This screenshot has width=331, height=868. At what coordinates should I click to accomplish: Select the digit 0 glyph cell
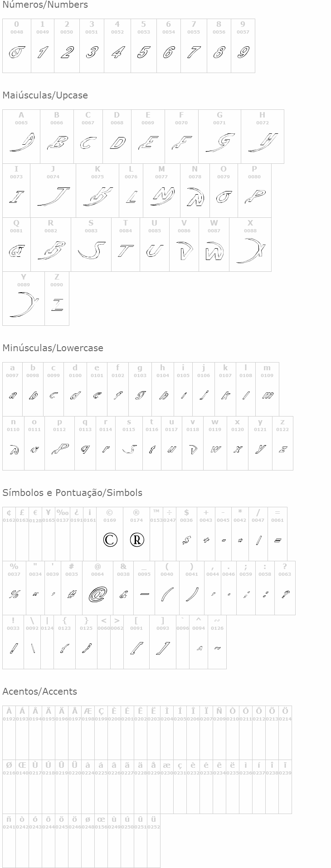17,46
